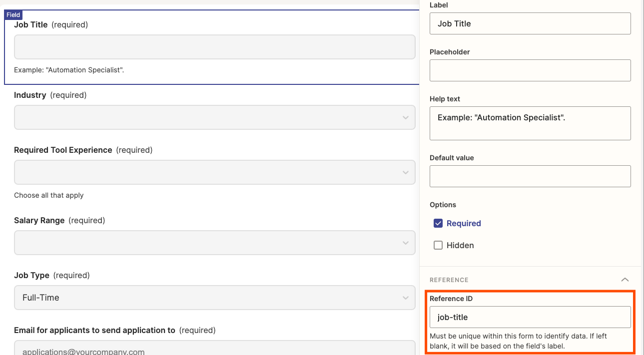The image size is (644, 355).
Task: Click the 'Required' option label
Action: pos(464,223)
